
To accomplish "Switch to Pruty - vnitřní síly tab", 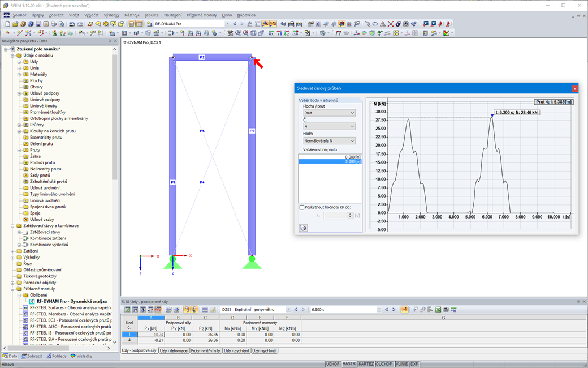I will coord(205,350).
